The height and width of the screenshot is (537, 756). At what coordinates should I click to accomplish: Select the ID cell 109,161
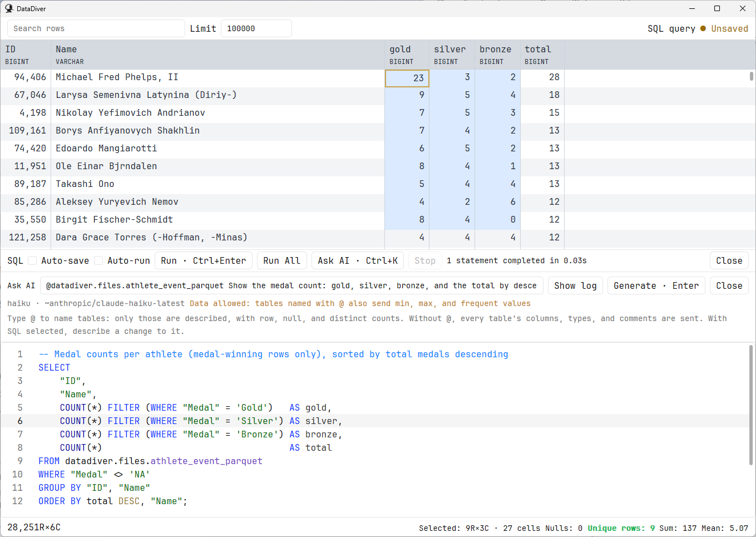(26, 131)
